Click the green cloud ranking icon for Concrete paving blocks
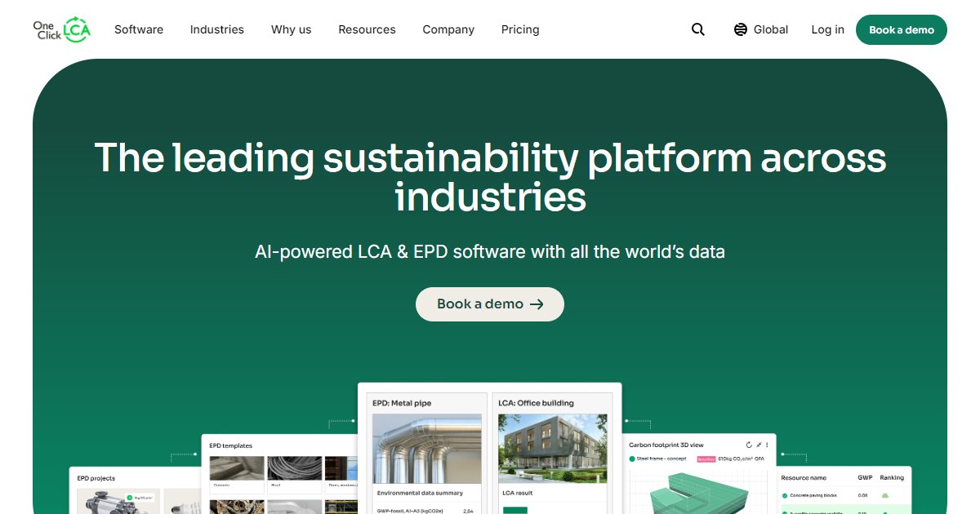The width and height of the screenshot is (980, 514). [885, 494]
